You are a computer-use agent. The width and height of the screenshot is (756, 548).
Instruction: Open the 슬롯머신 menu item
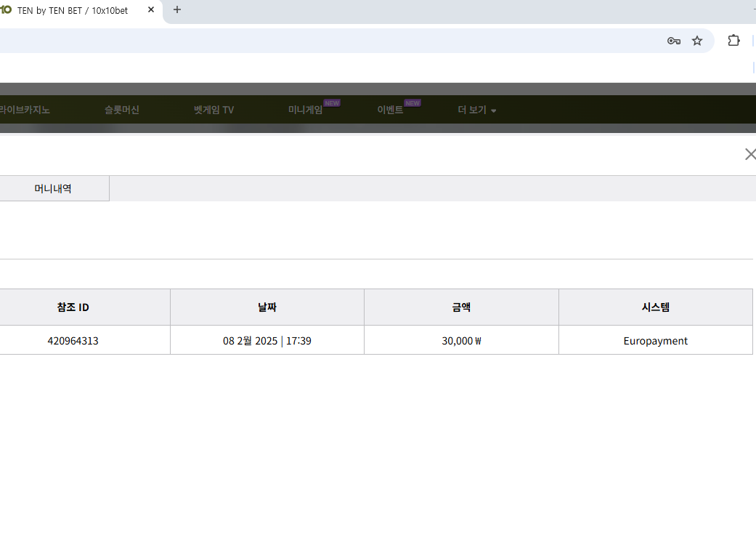tap(121, 110)
